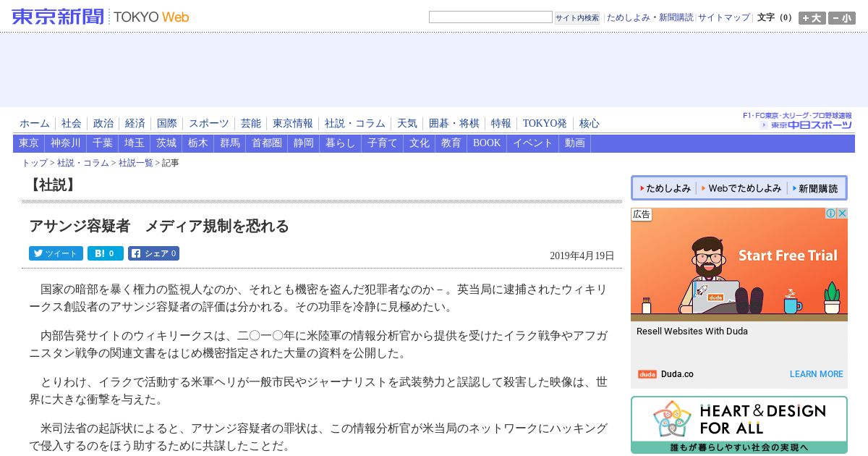Select the イベント tab
Screen dimensions: 868x456
coord(533,143)
